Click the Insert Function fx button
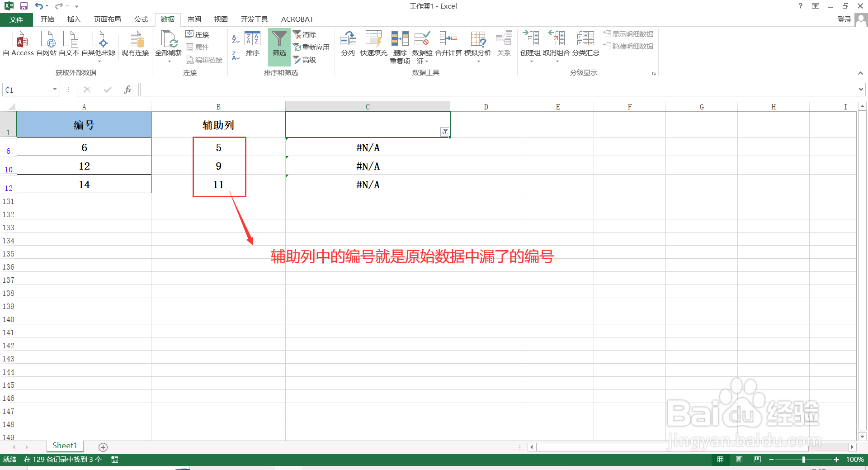Screen dimensions: 868x470 click(x=127, y=90)
